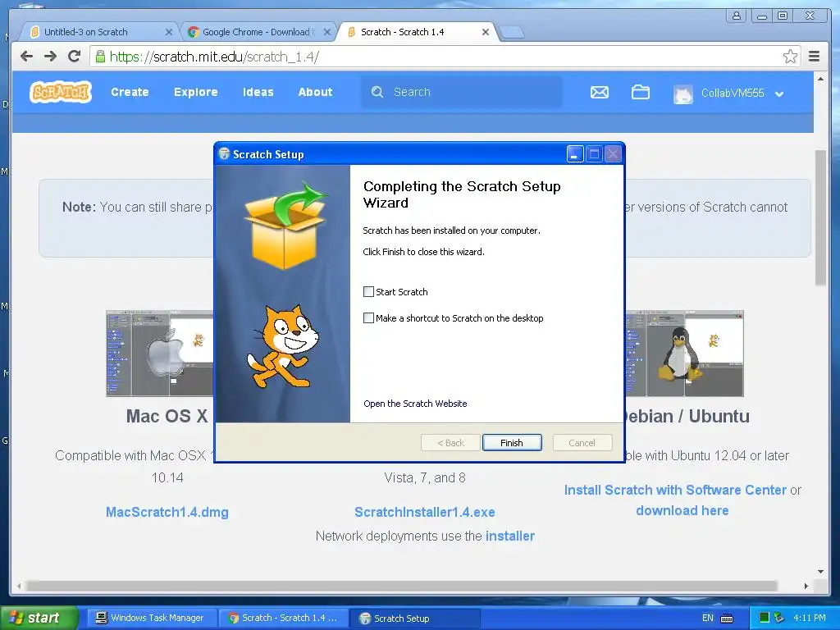Click the browser forward arrow
Image resolution: width=840 pixels, height=630 pixels.
click(x=50, y=57)
